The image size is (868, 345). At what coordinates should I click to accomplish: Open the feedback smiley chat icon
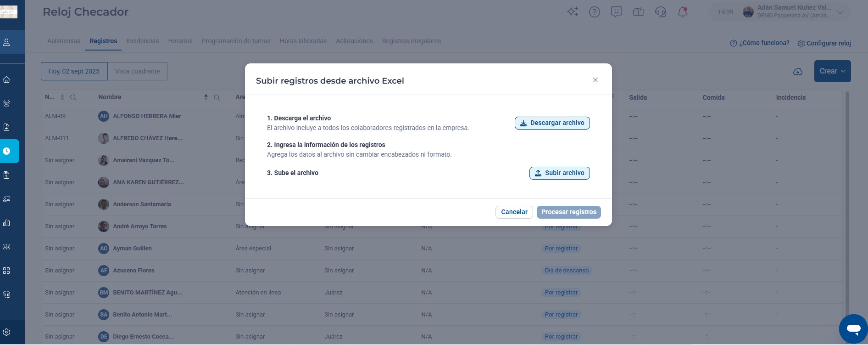click(616, 12)
